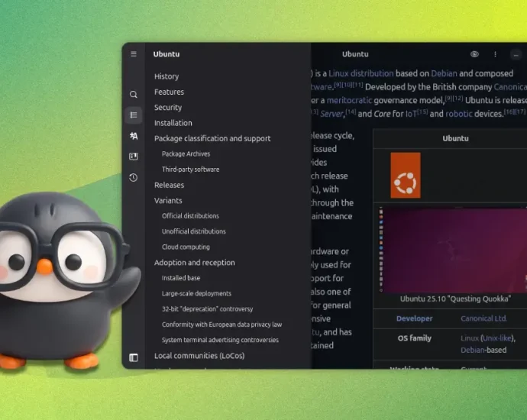Viewport: 527px width, 420px height.
Task: Open the article languages icon
Action: coord(134,136)
